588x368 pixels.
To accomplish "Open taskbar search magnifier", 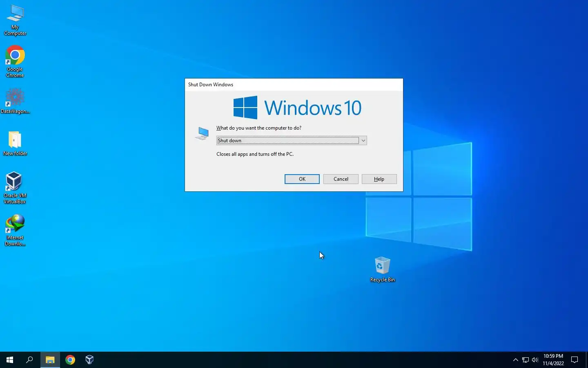I will 29,360.
